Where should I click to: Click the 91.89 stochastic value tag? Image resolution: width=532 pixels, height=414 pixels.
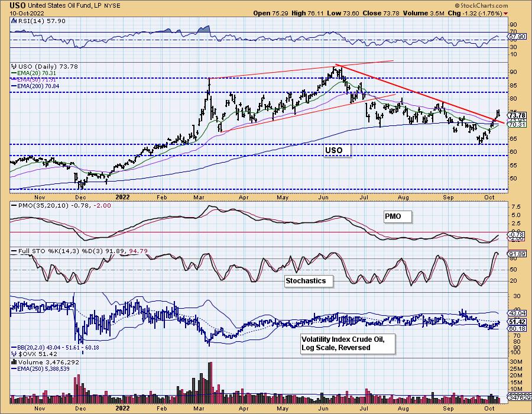pos(518,254)
